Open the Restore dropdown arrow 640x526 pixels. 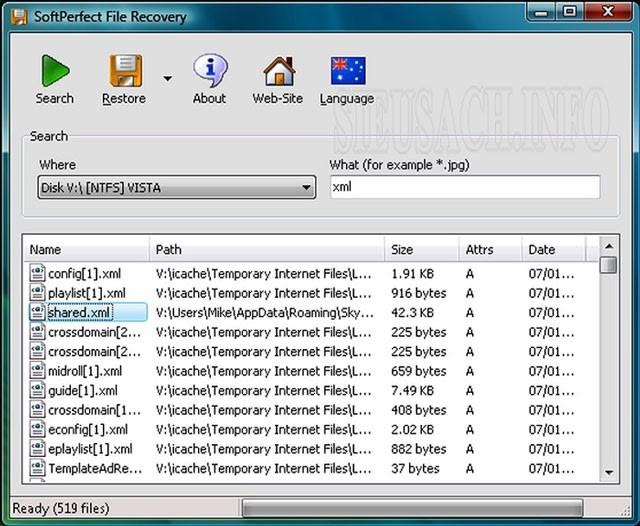pos(167,78)
